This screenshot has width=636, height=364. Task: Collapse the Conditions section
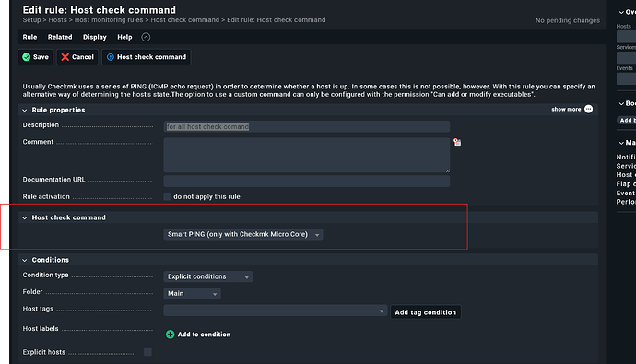pos(25,260)
